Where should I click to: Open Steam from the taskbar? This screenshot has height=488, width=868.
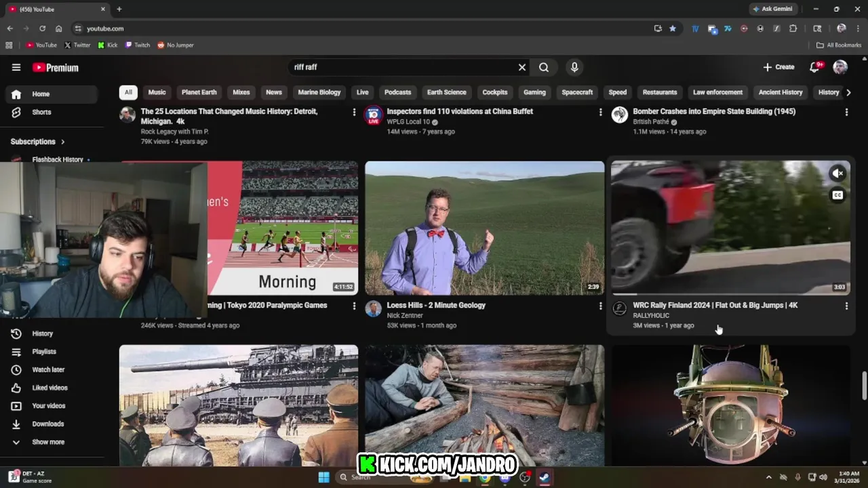(x=545, y=477)
